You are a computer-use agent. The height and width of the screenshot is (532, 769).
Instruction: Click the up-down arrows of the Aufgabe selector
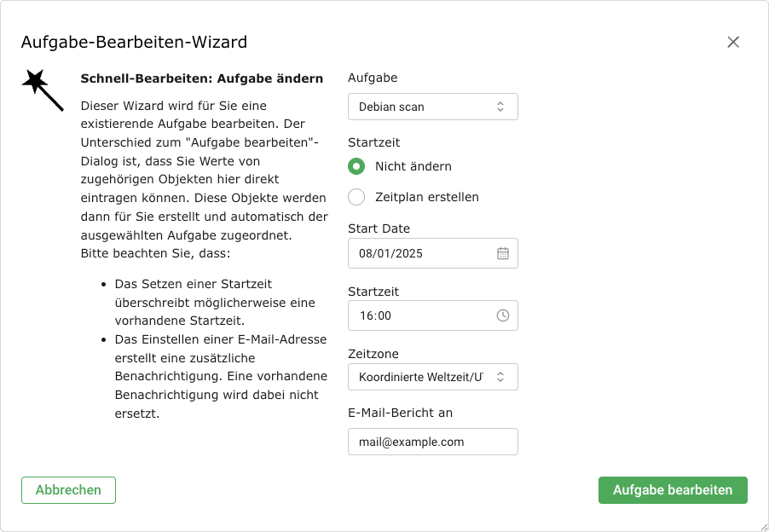500,107
